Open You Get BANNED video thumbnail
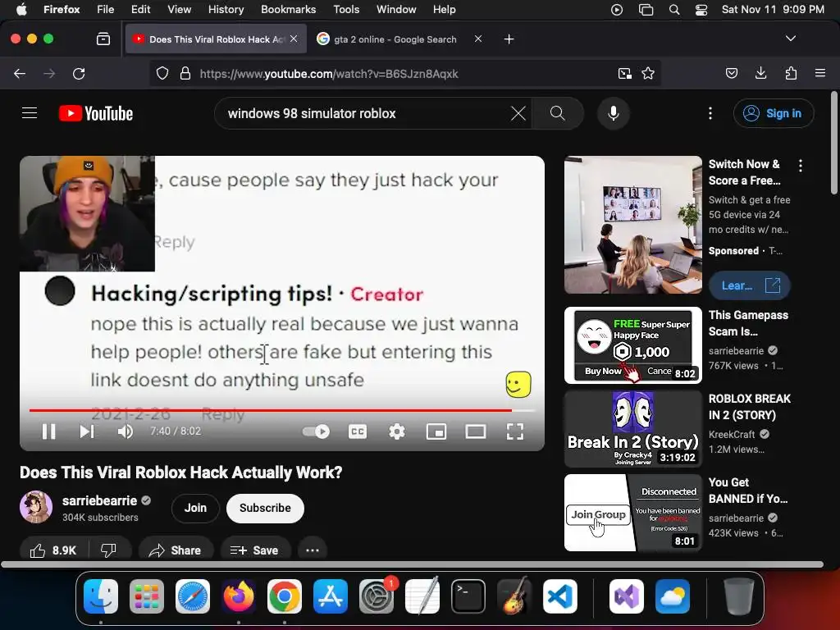This screenshot has height=630, width=840. pyautogui.click(x=632, y=513)
